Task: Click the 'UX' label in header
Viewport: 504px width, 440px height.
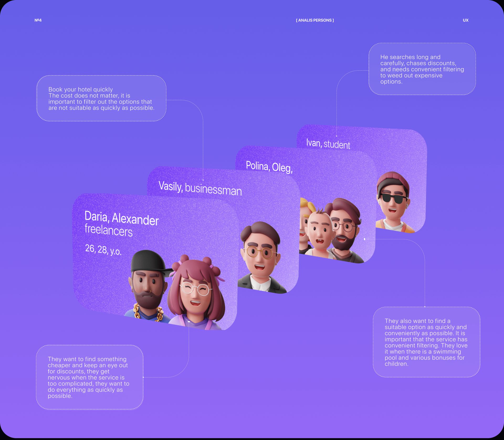Action: point(465,20)
